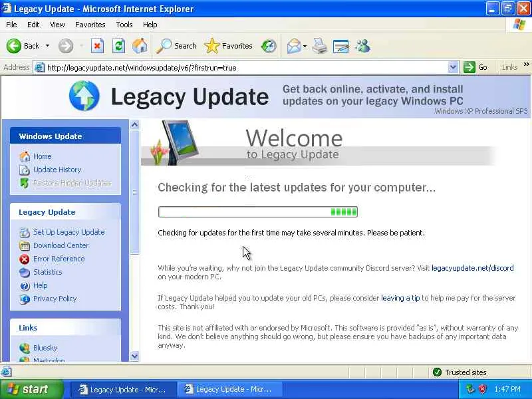This screenshot has height=399, width=532.
Task: Open the Help menu
Action: [x=150, y=25]
